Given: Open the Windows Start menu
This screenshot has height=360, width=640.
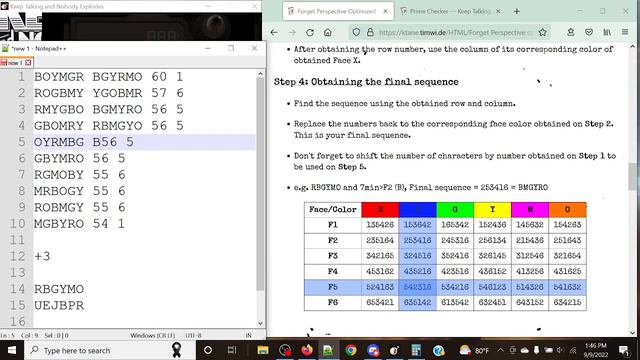Looking at the screenshot, I should (x=12, y=350).
